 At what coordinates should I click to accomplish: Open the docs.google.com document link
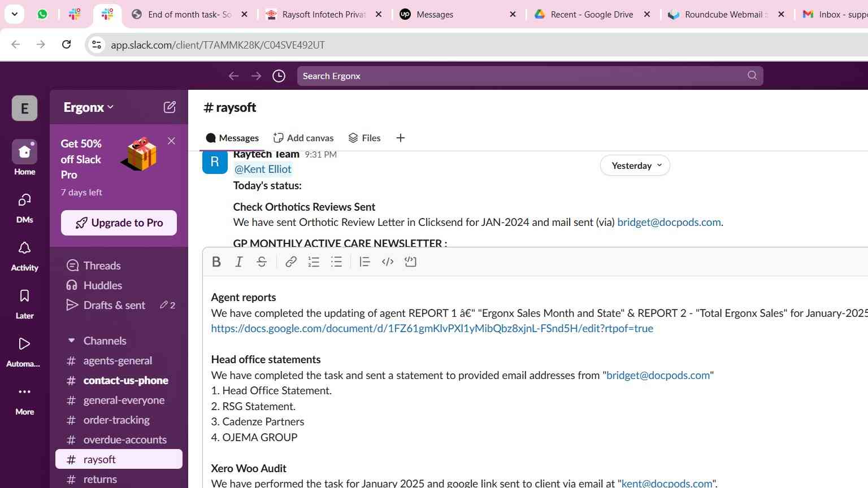coord(432,328)
